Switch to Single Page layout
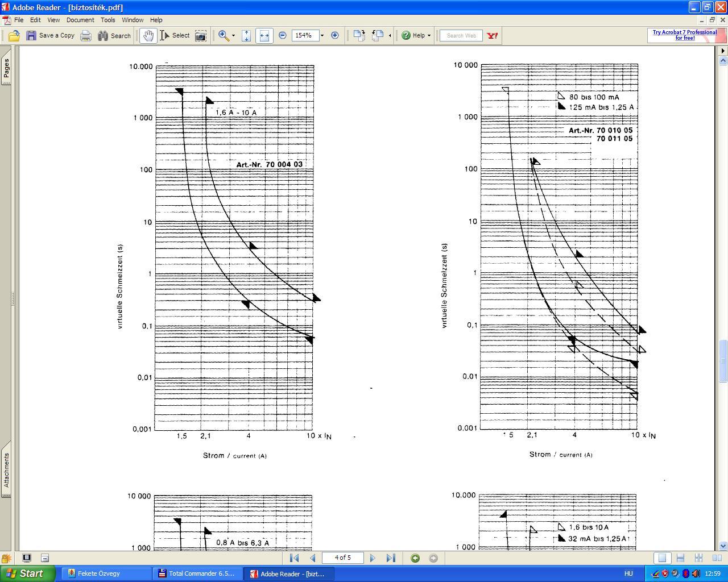Viewport: 728px width, 582px height. pos(661,558)
